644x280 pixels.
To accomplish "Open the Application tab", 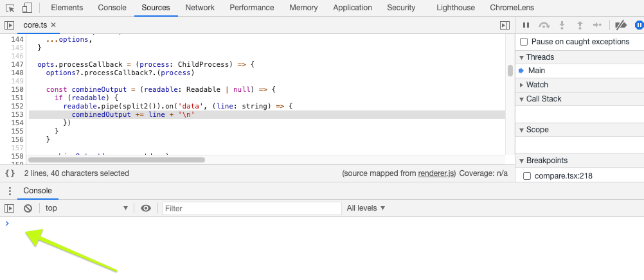I will click(x=352, y=8).
